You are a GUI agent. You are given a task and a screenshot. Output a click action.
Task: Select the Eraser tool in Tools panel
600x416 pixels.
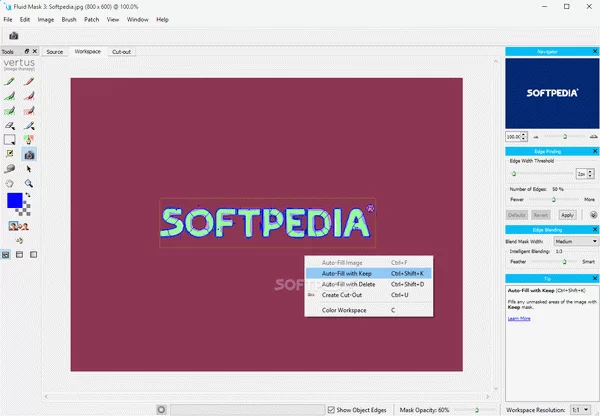[9, 126]
